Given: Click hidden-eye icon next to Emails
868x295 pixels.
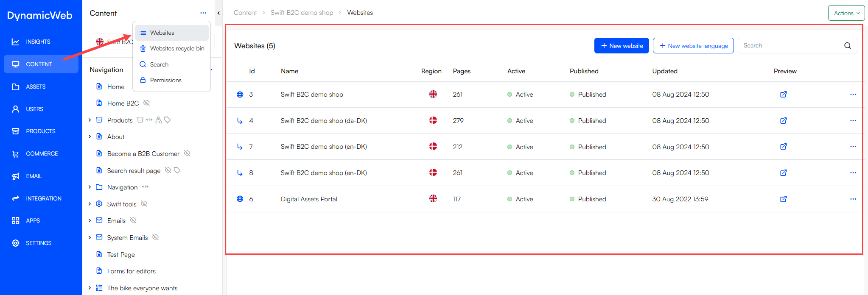Looking at the screenshot, I should point(133,220).
